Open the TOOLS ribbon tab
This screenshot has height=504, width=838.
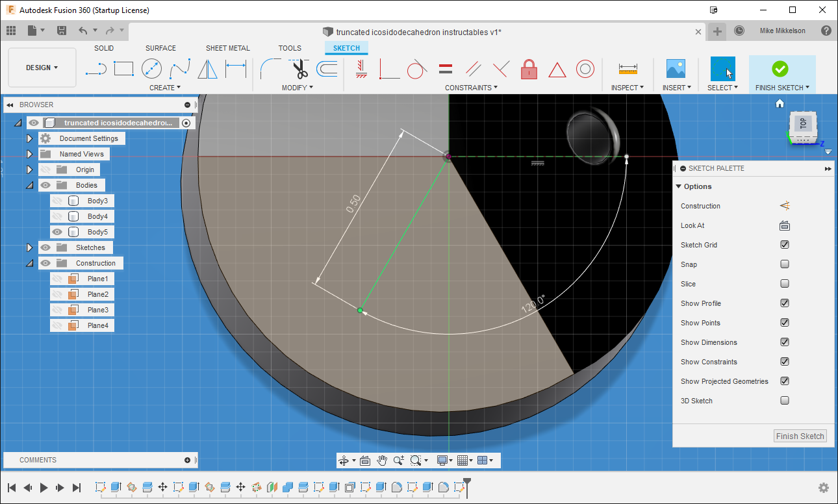(x=290, y=47)
